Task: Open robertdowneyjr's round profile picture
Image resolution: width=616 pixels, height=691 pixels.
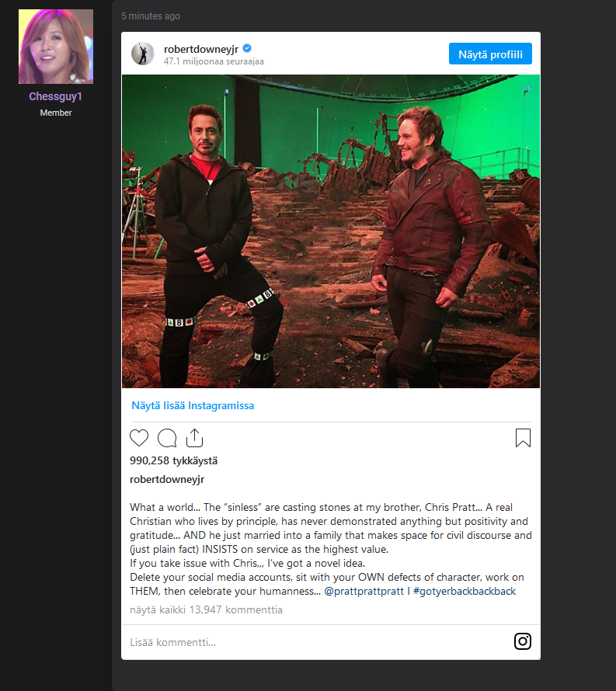Action: [143, 54]
